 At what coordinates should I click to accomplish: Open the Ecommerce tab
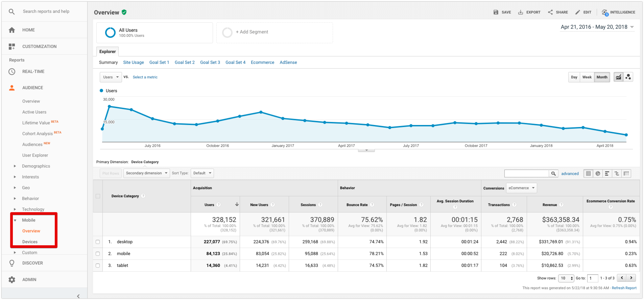[x=262, y=62]
